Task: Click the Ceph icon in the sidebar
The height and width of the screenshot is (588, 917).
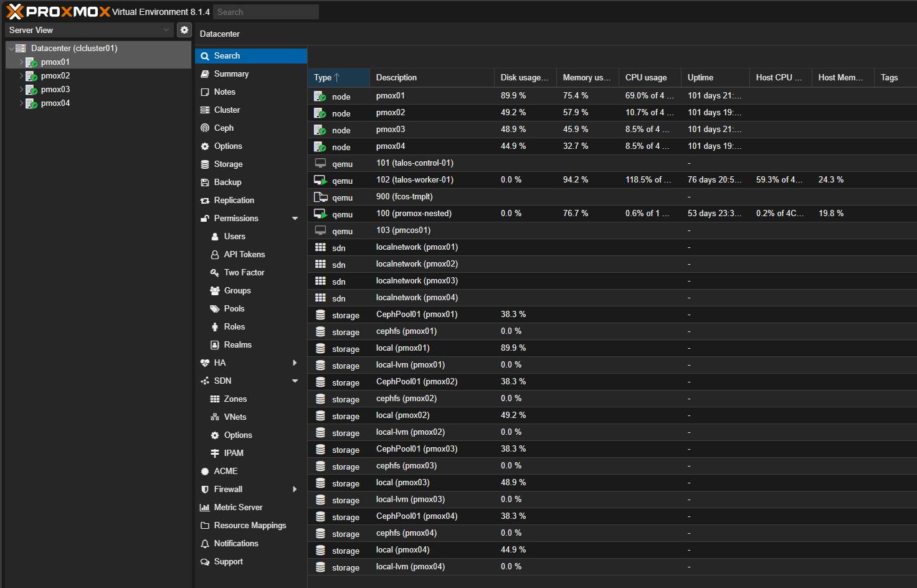Action: pos(205,128)
